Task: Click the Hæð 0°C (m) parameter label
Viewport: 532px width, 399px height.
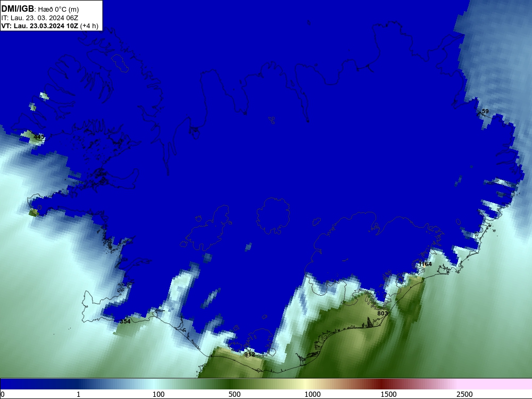Action: (59, 10)
